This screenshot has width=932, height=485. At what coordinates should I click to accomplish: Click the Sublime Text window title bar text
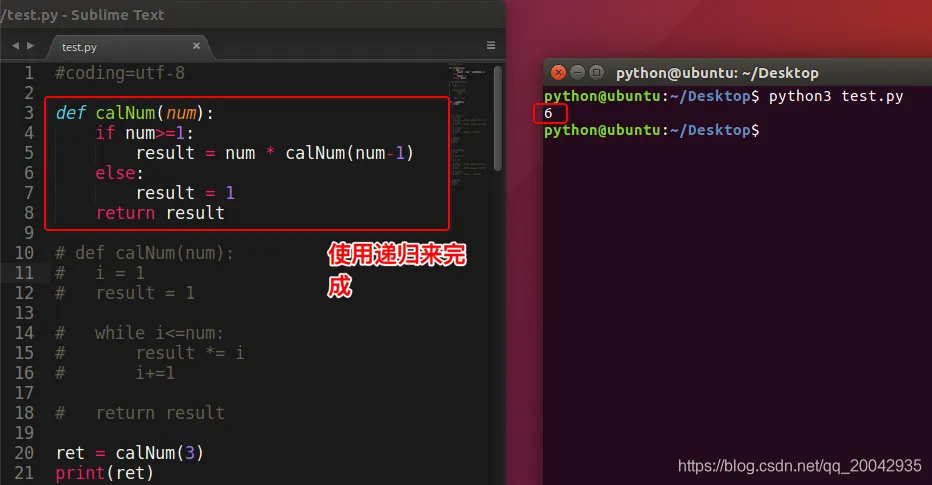coord(83,15)
